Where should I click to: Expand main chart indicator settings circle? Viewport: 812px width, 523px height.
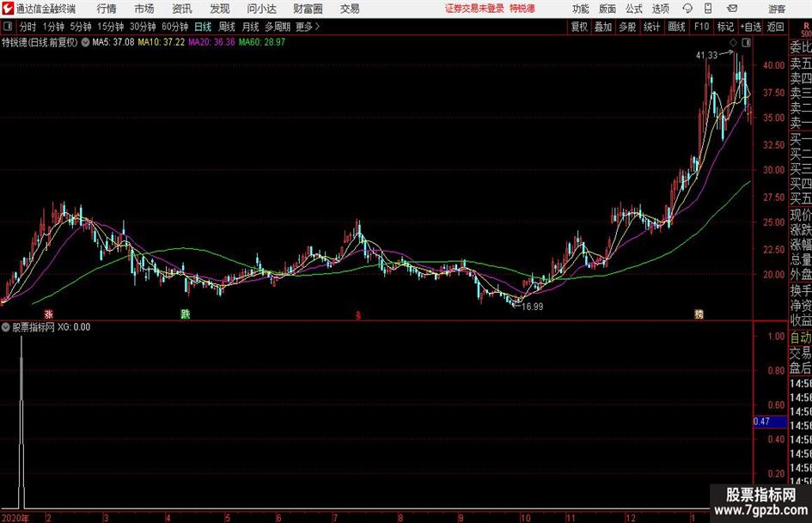click(x=85, y=42)
